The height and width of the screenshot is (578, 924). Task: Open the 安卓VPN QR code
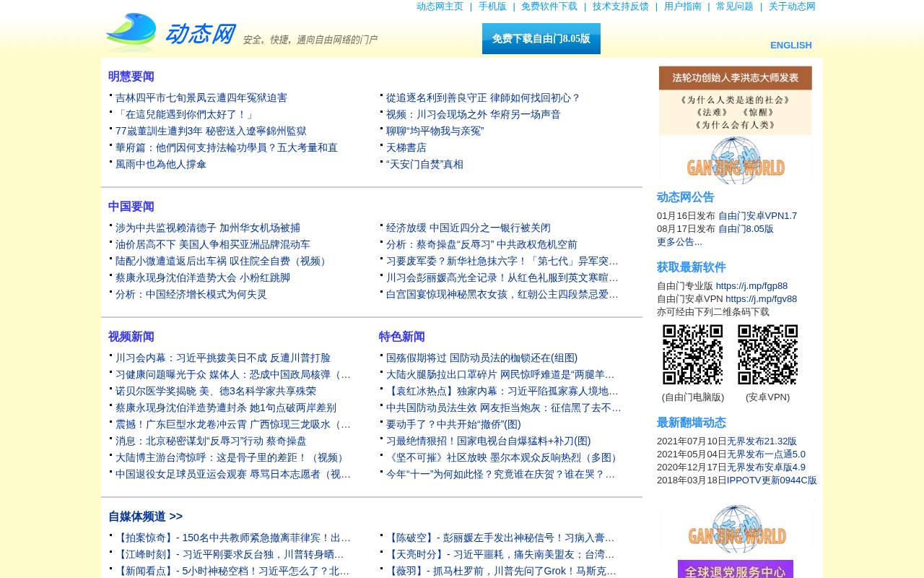[x=768, y=355]
